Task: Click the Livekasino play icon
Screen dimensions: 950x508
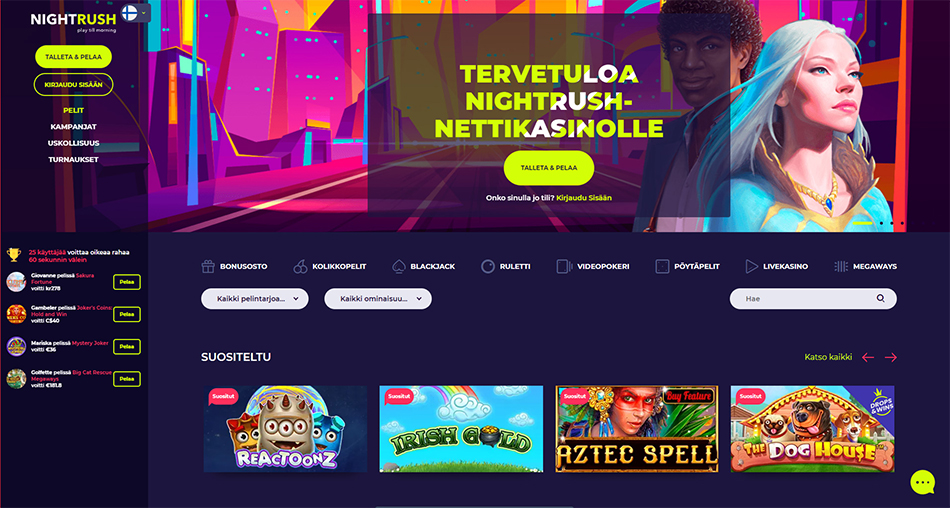Action: [751, 266]
